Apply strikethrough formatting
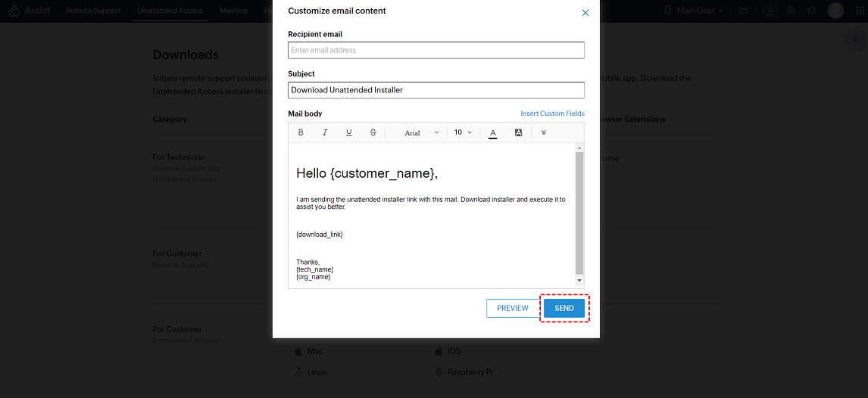Screen dimensions: 868x398 click(x=373, y=132)
